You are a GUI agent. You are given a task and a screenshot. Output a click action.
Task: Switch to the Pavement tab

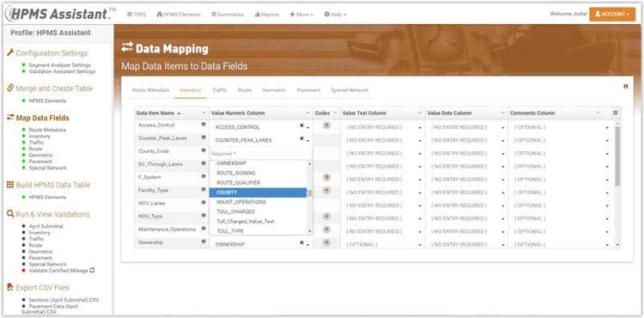pyautogui.click(x=308, y=90)
